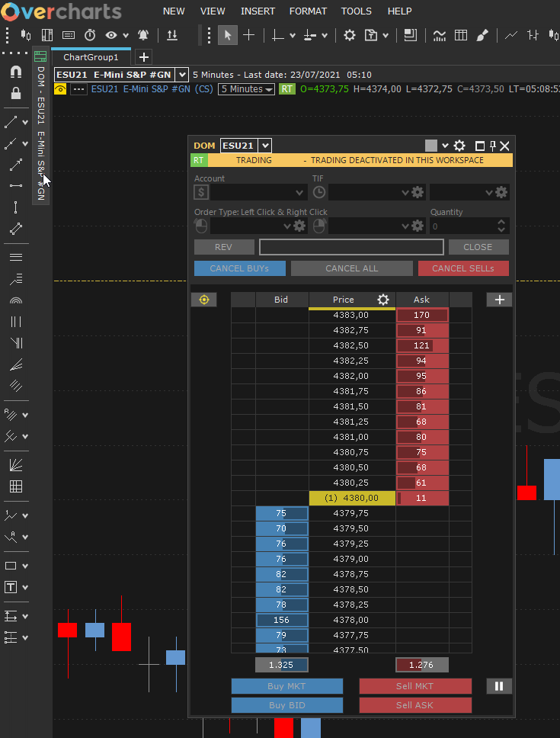Open the FORMAT menu

click(308, 11)
